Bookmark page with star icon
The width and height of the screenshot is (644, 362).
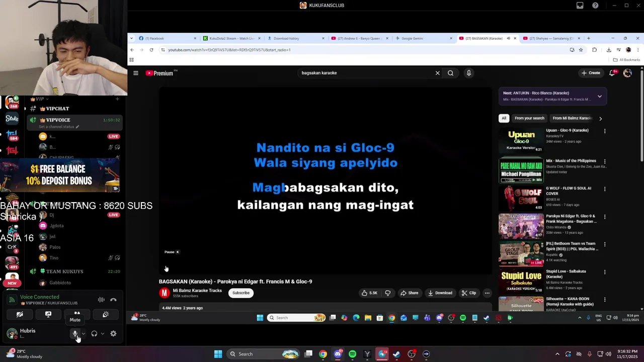pos(581,50)
